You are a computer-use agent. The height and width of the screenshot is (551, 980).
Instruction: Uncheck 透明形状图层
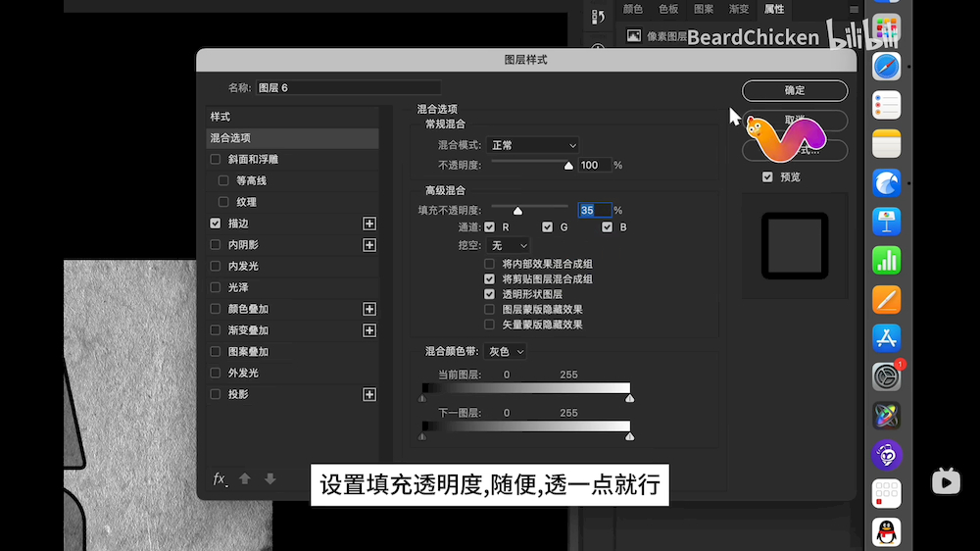click(489, 294)
